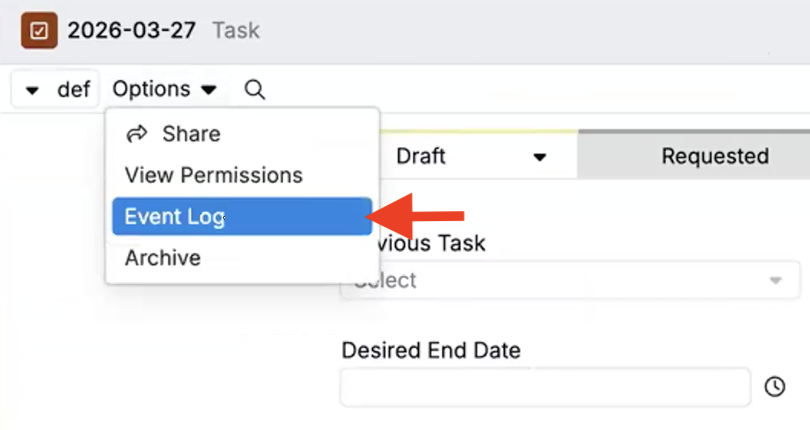This screenshot has width=810, height=430.
Task: Select the Share text menu entry
Action: click(191, 134)
